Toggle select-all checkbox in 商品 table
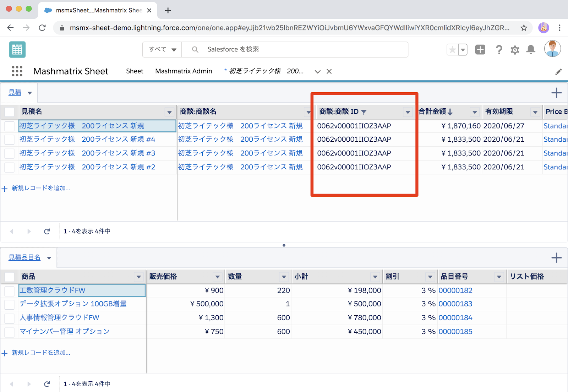The image size is (568, 392). (x=10, y=277)
